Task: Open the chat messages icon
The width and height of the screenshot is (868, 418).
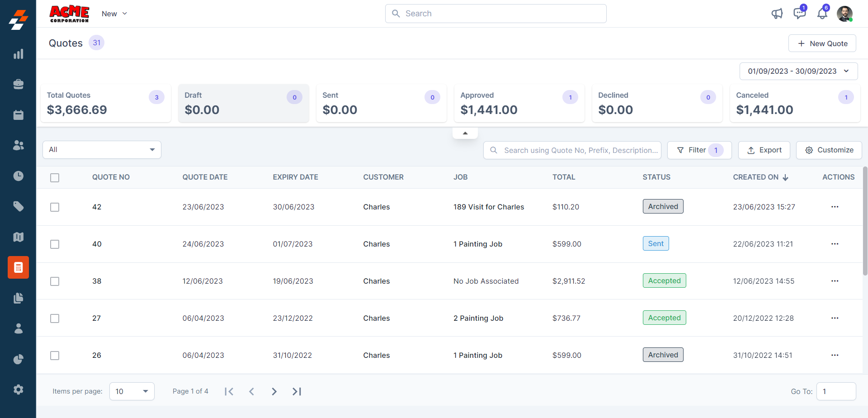Action: click(799, 14)
